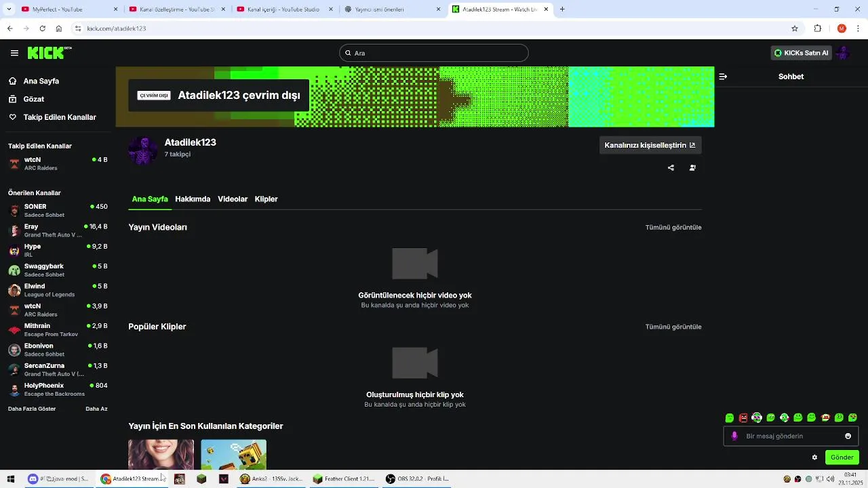The height and width of the screenshot is (488, 868).
Task: Open the Chrome three-dot menu
Action: [x=859, y=28]
